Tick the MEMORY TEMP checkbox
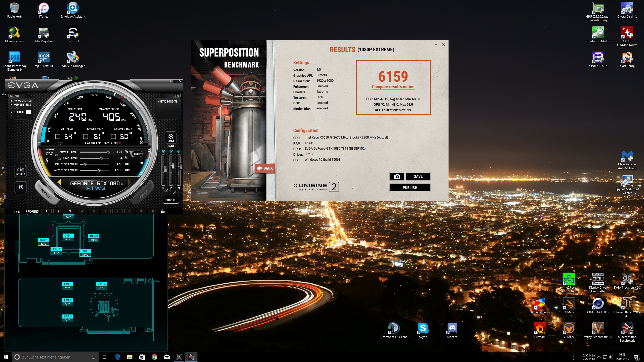Viewport: 644px width, 362px height. click(113, 137)
